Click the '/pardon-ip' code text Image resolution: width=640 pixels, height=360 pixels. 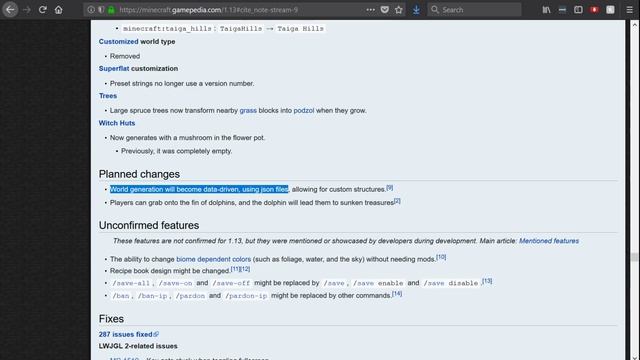[246, 296]
